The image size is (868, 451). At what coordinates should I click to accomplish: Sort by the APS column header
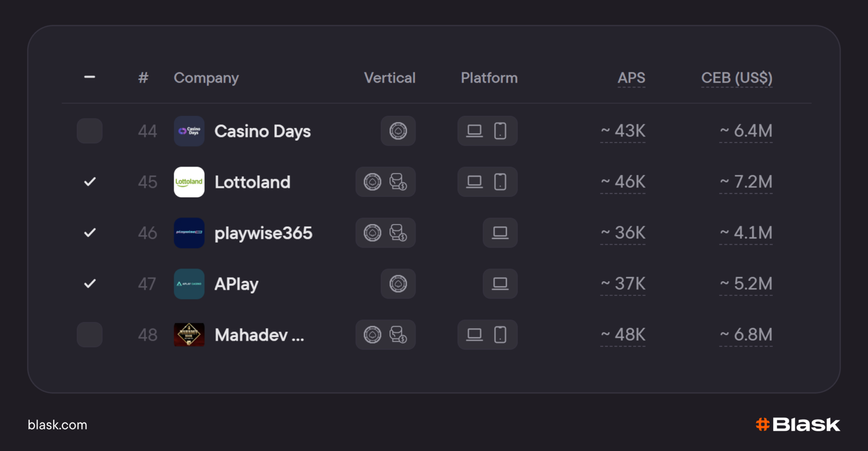[631, 78]
